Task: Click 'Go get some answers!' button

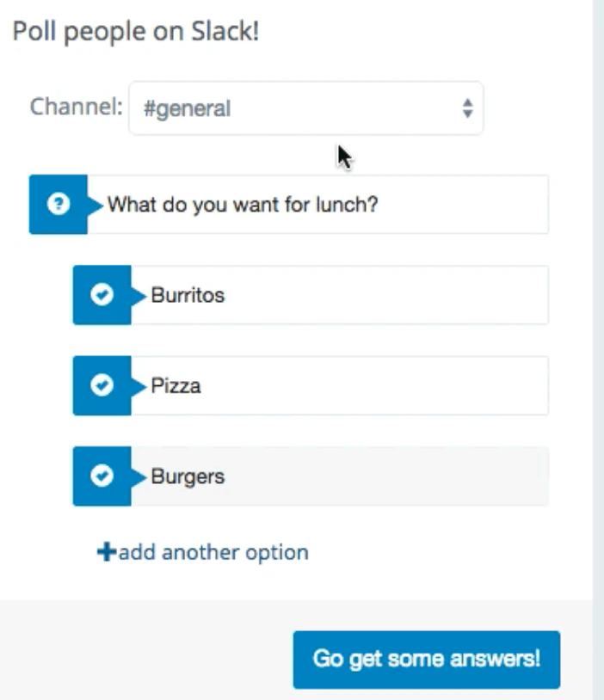Action: (427, 660)
